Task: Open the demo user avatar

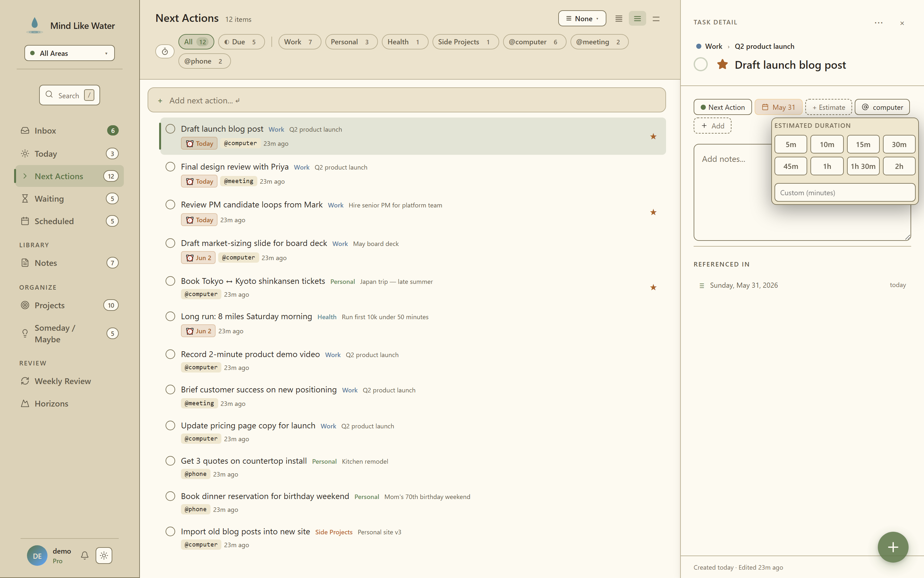Action: pyautogui.click(x=37, y=556)
